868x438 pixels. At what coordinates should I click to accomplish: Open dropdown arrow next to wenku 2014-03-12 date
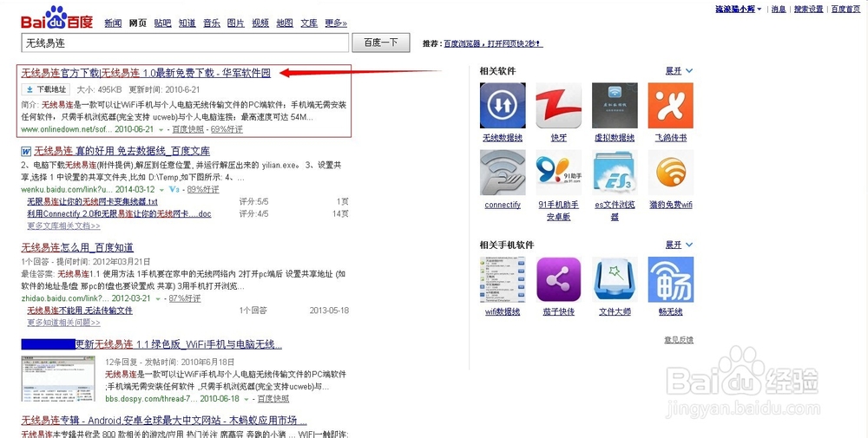[x=162, y=190]
